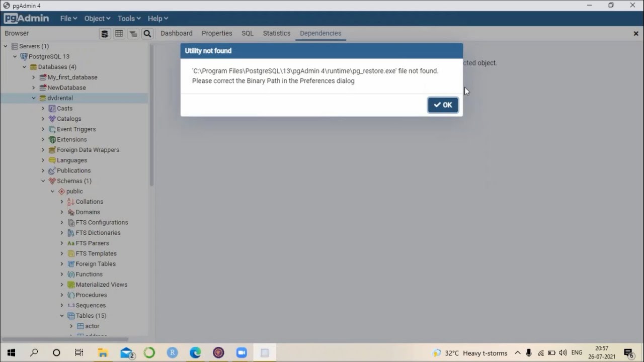The height and width of the screenshot is (362, 644).
Task: Click the Domains icon
Action: (71, 212)
